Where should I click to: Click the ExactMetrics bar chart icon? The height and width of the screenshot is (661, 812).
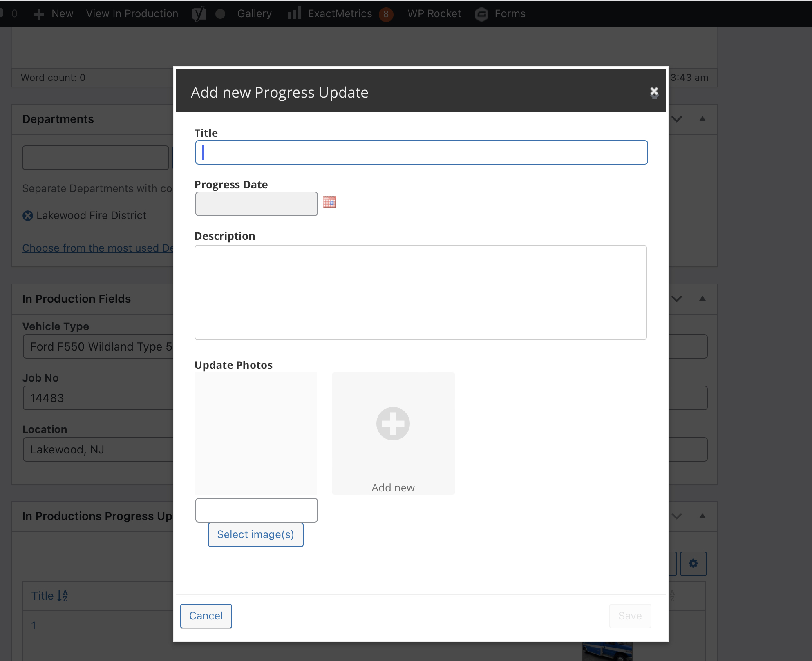click(294, 13)
